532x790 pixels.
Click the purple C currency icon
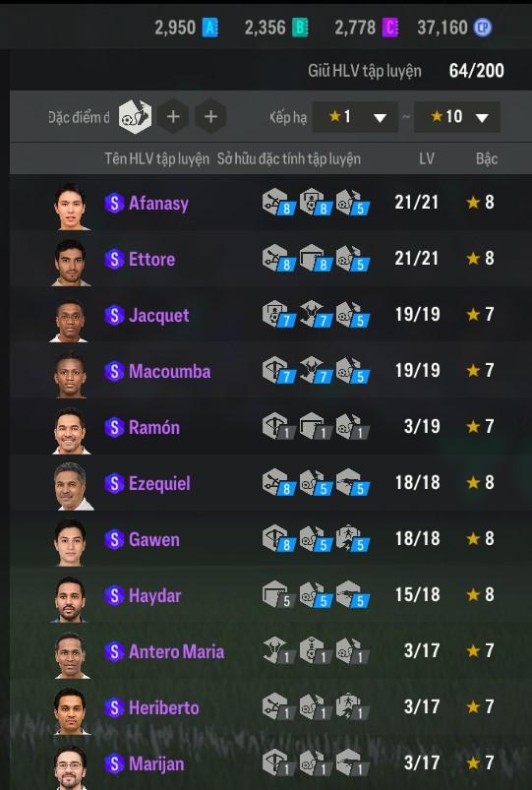390,28
